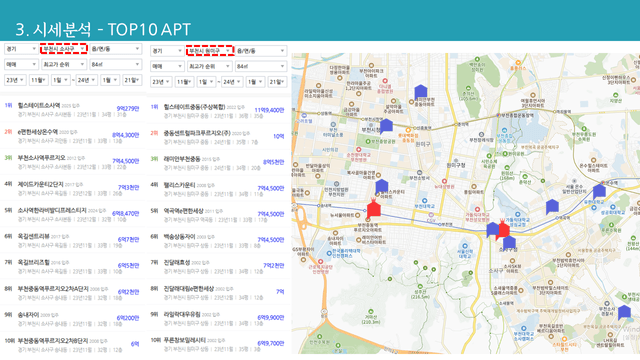The height and width of the screenshot is (360, 640).
Task: Click 유한대학교 school icon on map
Action: tap(594, 208)
